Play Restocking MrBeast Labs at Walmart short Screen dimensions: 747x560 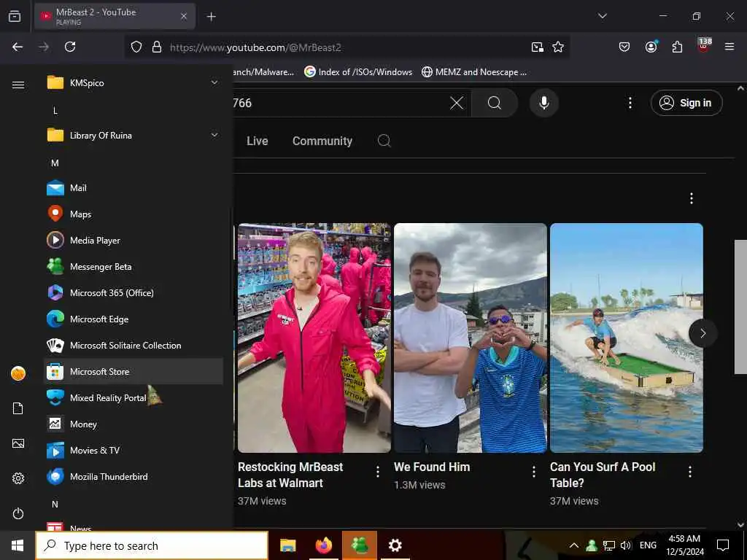[x=314, y=338]
